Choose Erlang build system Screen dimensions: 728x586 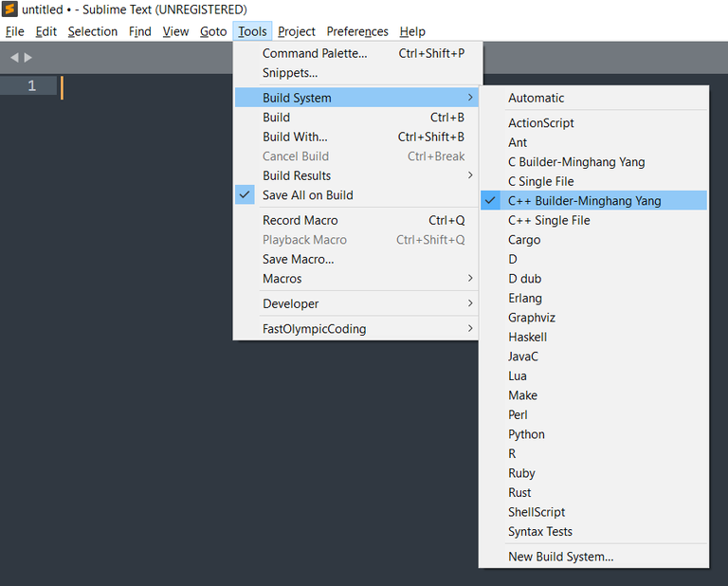[x=593, y=298]
